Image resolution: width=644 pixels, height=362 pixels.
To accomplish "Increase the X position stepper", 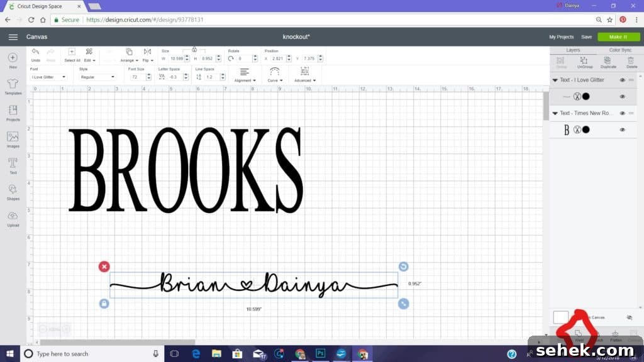I will tap(289, 57).
